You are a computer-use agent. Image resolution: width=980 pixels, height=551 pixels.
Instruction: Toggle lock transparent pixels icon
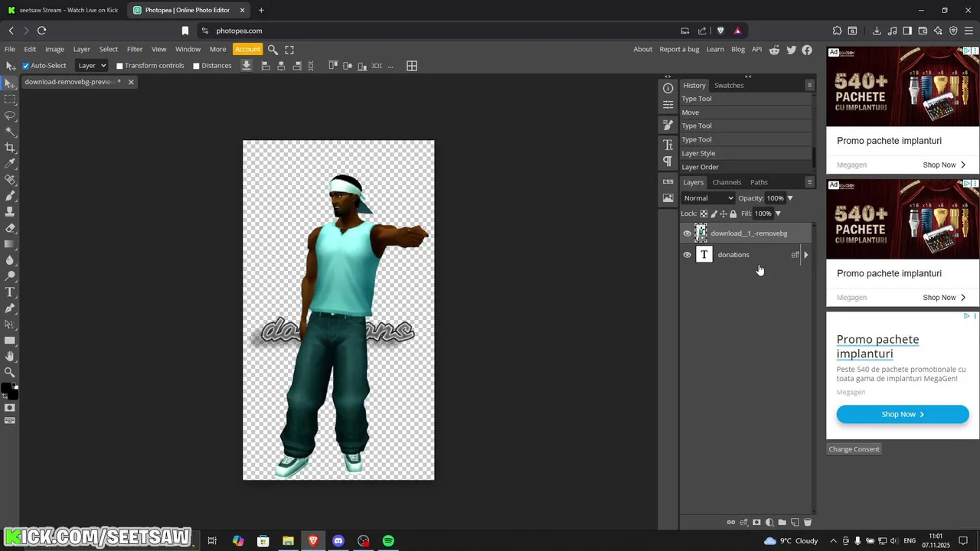click(704, 214)
